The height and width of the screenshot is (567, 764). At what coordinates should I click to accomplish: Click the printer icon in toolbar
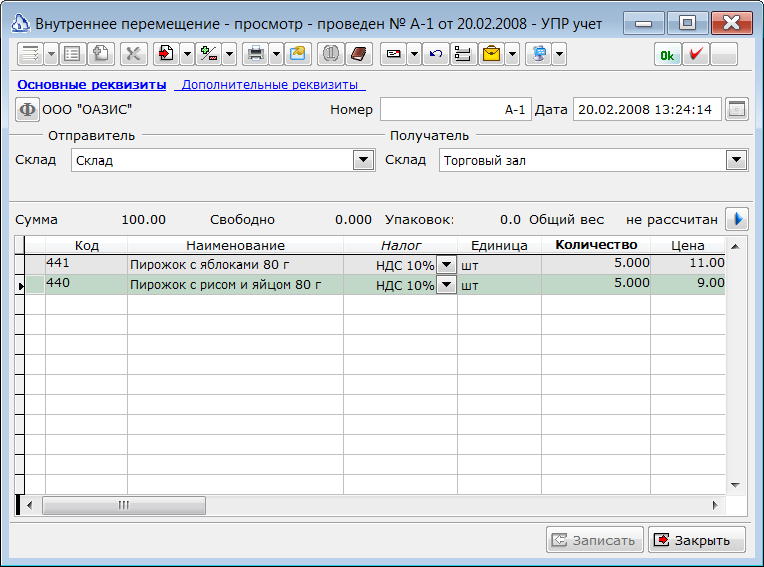[x=255, y=54]
